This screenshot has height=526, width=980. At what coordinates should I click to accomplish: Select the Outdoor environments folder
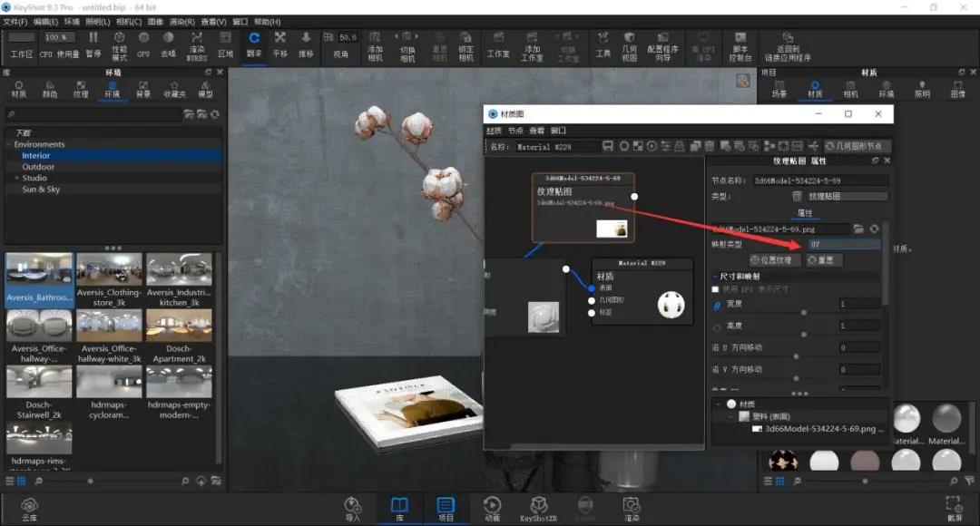pos(38,167)
